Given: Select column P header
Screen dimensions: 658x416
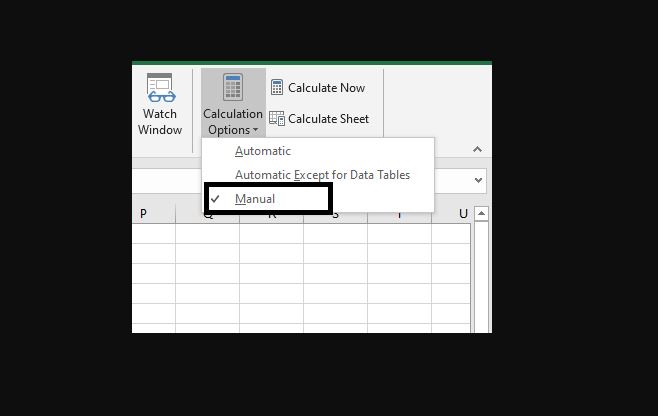Looking at the screenshot, I should click(154, 213).
